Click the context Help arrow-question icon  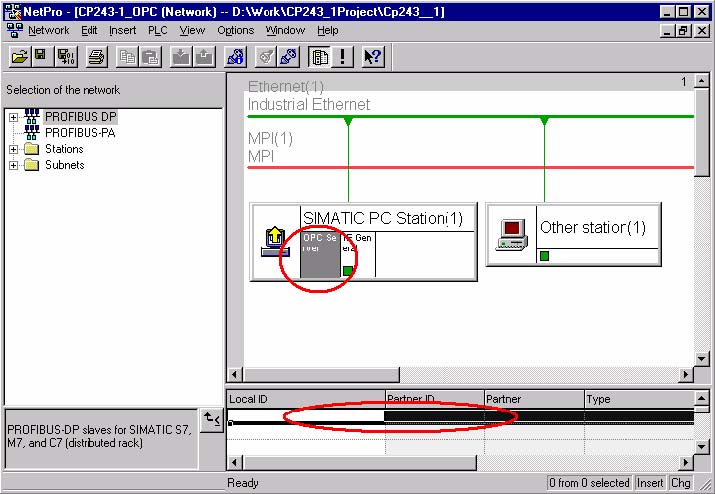coord(373,57)
